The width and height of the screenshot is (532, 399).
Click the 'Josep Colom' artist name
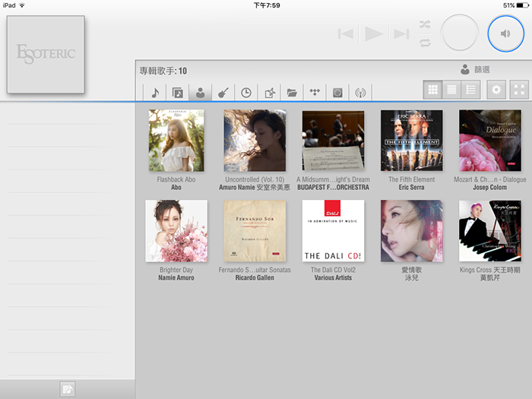coord(490,187)
